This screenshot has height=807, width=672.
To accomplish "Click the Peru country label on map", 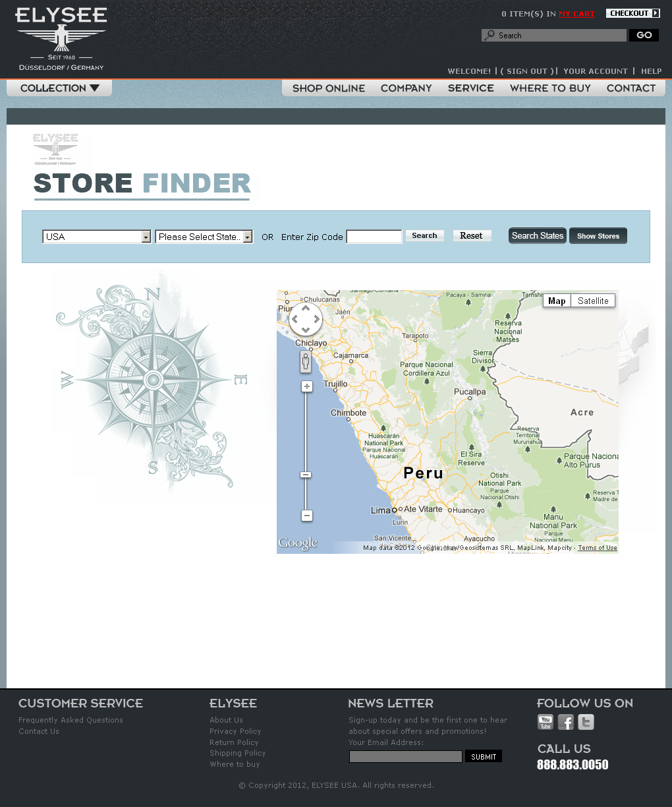I will click(424, 473).
